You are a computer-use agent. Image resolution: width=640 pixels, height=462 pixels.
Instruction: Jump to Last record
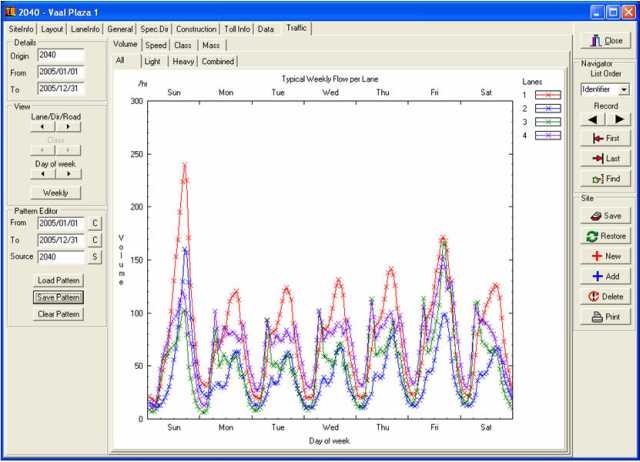point(606,158)
